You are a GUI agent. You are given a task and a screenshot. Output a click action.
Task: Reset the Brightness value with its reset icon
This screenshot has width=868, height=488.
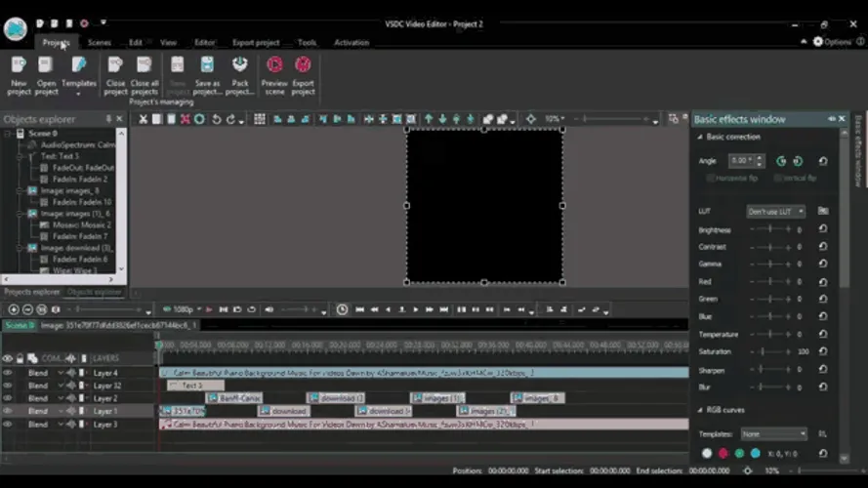pos(823,230)
